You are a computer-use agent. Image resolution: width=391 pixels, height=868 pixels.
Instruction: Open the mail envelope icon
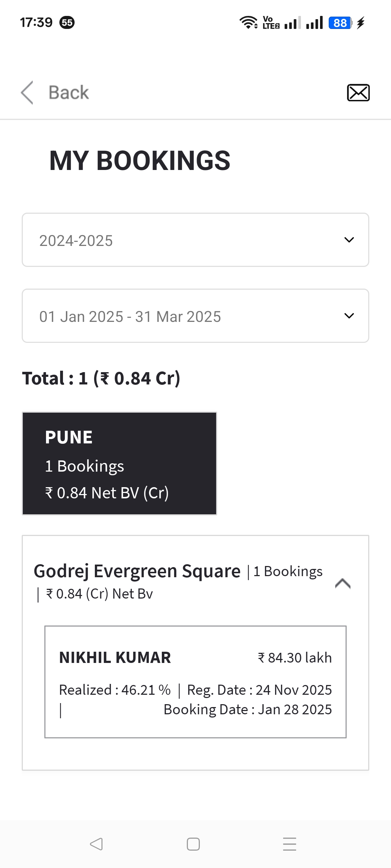(x=358, y=93)
